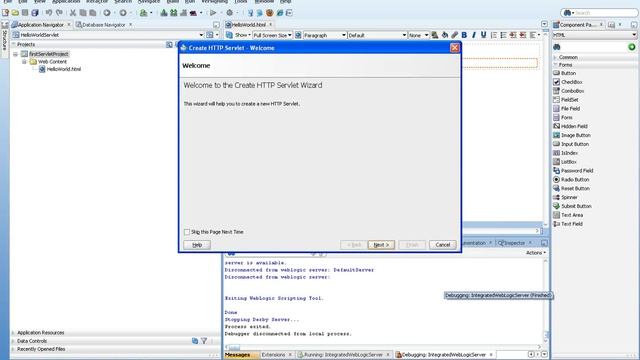Image resolution: width=640 pixels, height=360 pixels.
Task: Open the HTML palette page dropdown
Action: (x=594, y=35)
